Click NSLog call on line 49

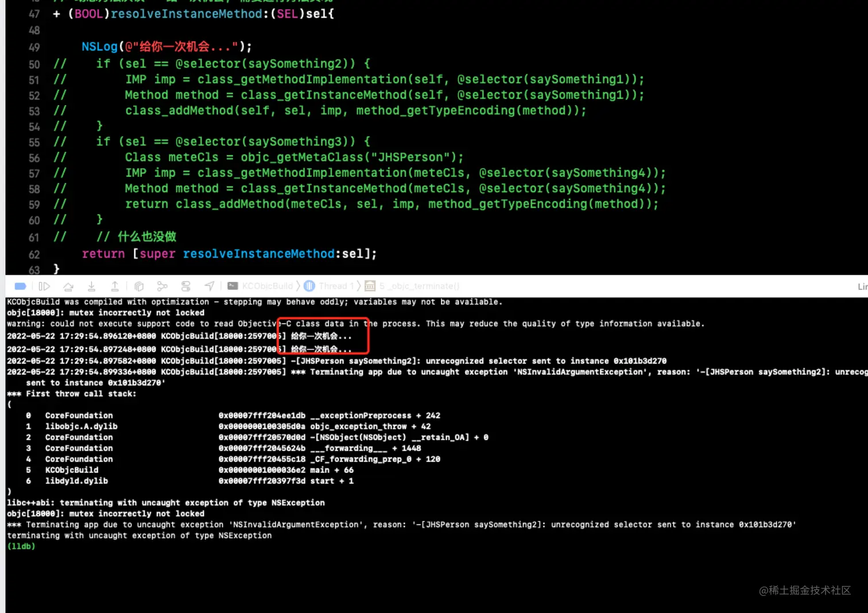coord(99,46)
